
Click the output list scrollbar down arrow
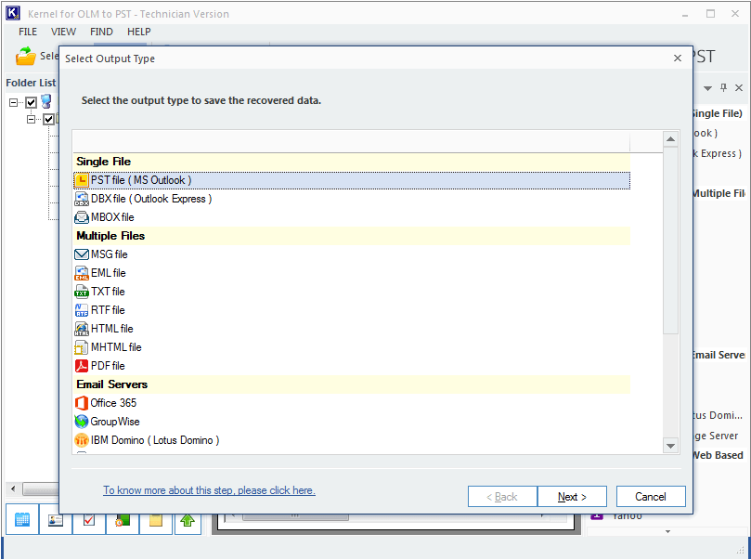[671, 447]
